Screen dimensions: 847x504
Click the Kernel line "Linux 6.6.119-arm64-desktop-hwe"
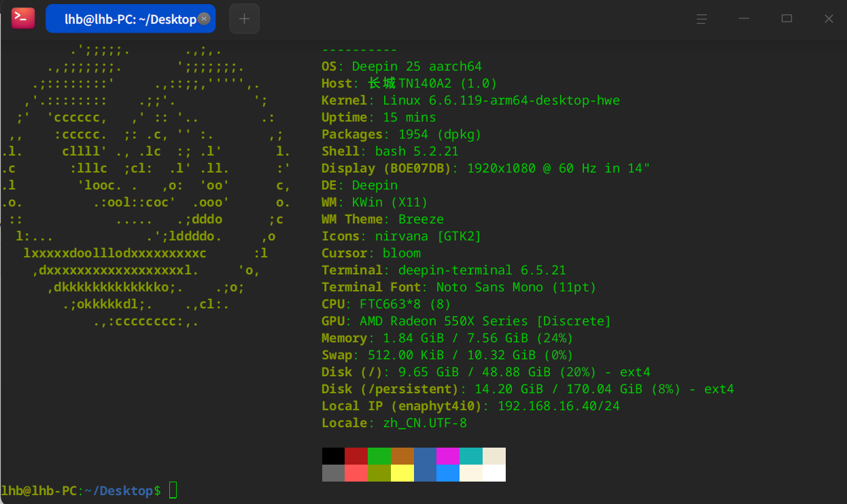470,101
